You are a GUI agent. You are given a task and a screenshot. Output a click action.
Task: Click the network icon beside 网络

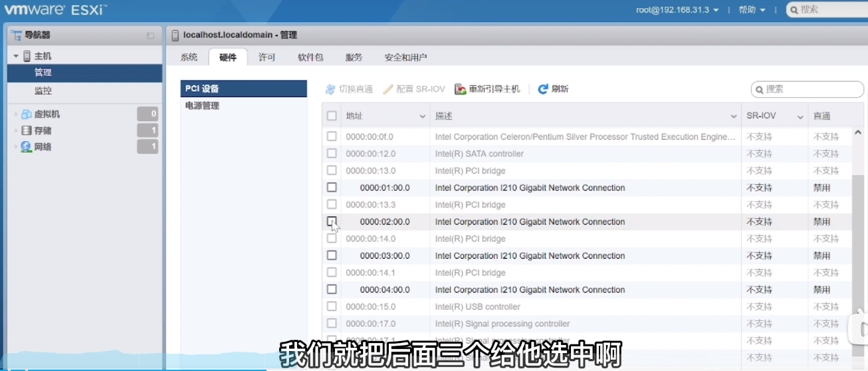(x=27, y=147)
